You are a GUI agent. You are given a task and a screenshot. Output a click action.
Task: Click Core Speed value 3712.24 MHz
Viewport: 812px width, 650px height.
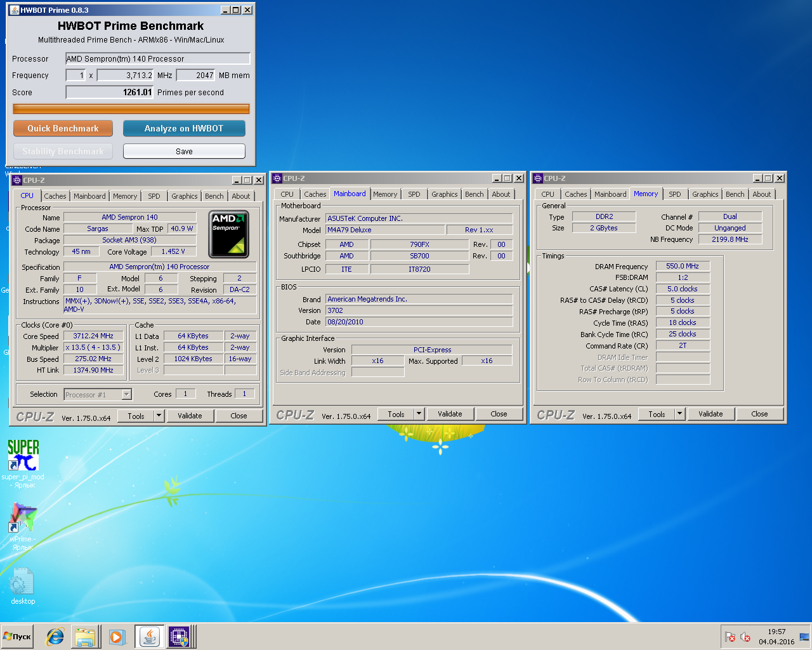[x=93, y=336]
